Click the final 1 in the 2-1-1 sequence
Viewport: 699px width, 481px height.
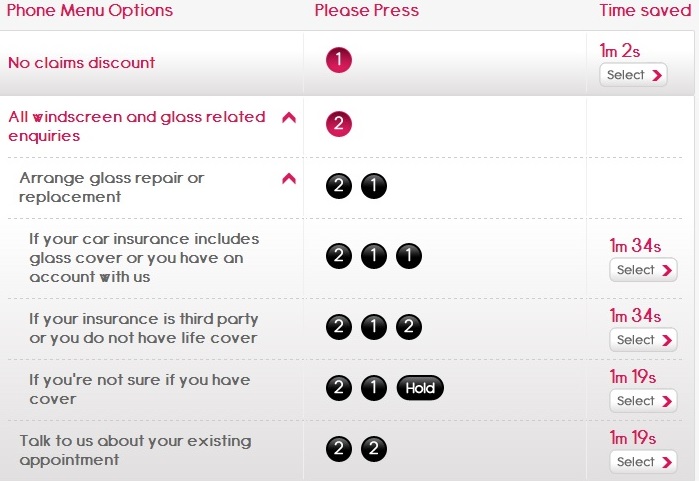(409, 256)
